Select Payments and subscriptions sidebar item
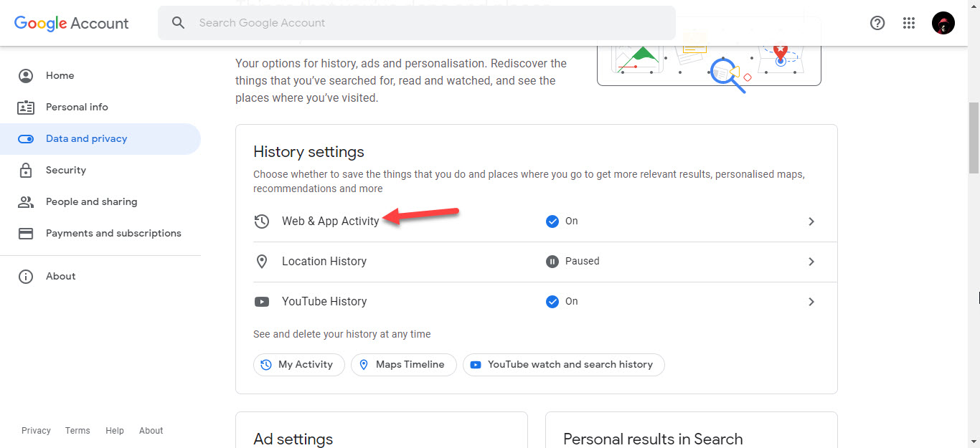 coord(113,234)
